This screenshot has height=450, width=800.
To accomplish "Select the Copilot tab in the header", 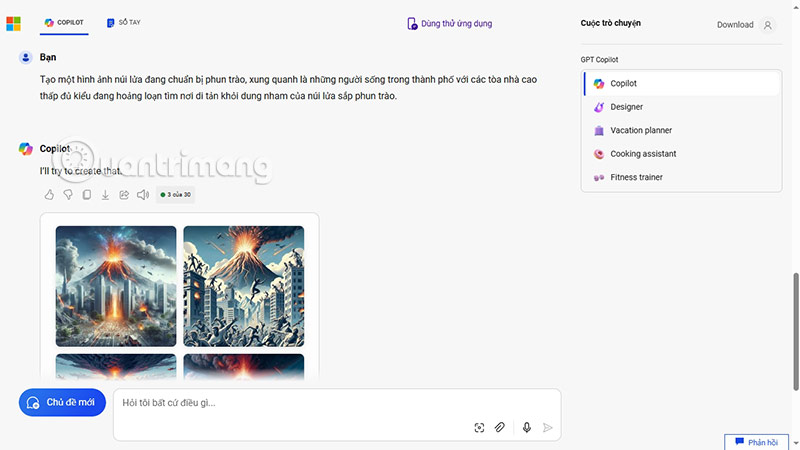I will pyautogui.click(x=64, y=22).
